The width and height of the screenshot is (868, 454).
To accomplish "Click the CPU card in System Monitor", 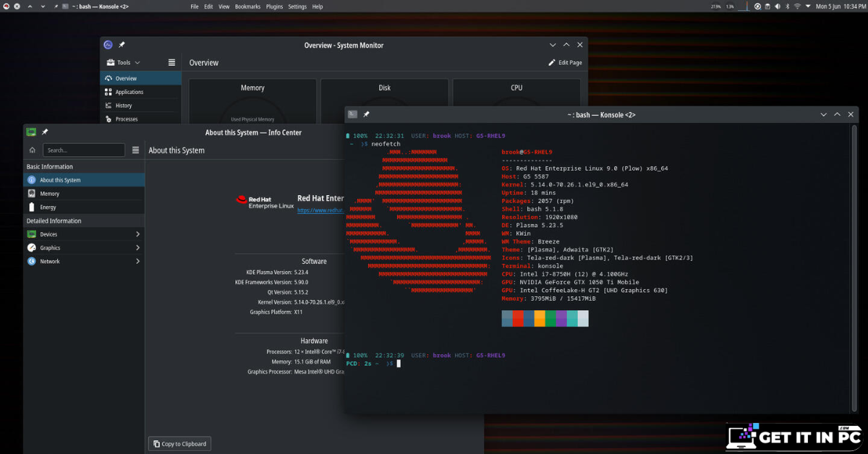I will click(x=516, y=93).
